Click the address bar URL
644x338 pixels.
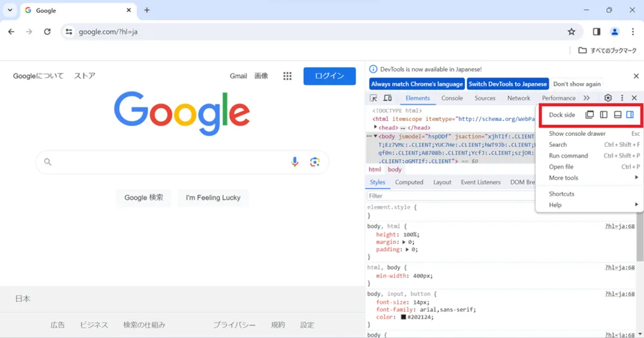[108, 32]
